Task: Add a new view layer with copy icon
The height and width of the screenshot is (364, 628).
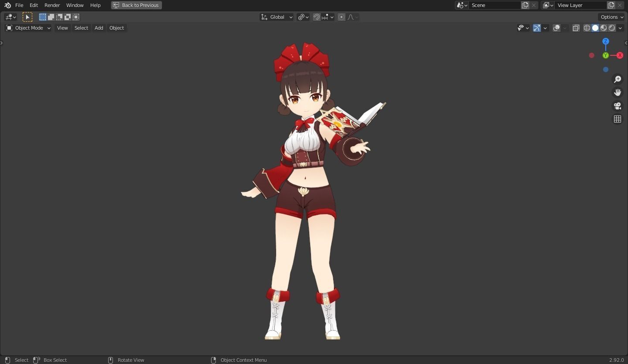Action: tap(611, 5)
